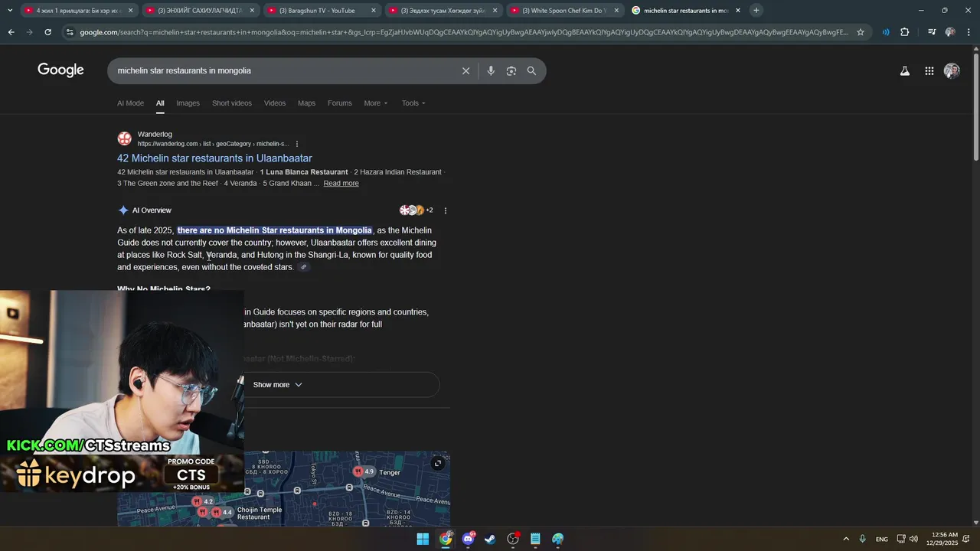Click Choijin Temple Restaurant map label
Viewport: 980px width, 551px height.
pyautogui.click(x=260, y=513)
